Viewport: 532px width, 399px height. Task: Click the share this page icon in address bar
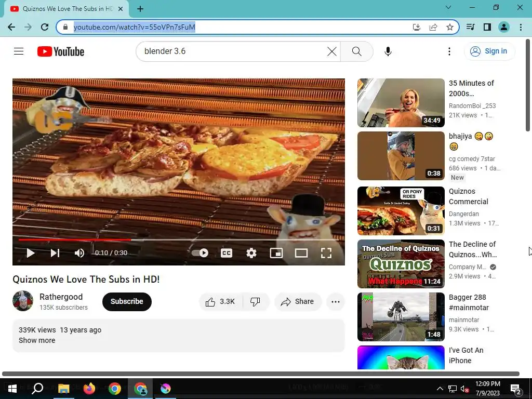pyautogui.click(x=433, y=27)
